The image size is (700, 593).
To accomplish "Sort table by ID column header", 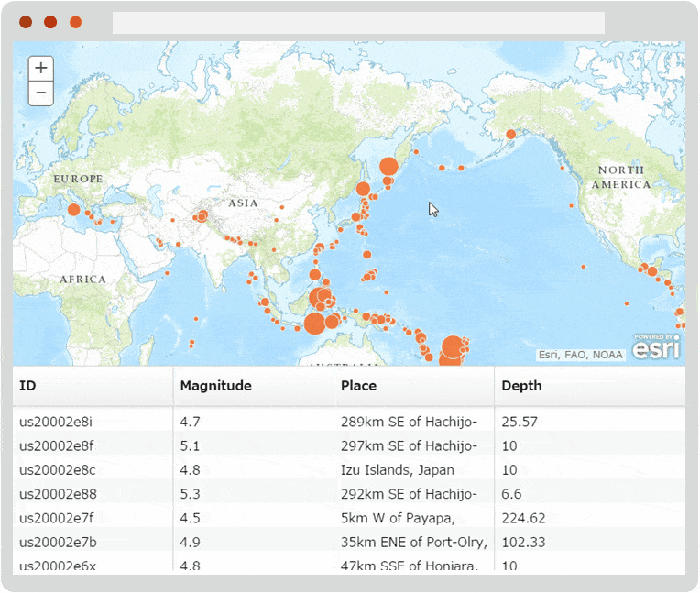I will pyautogui.click(x=93, y=386).
